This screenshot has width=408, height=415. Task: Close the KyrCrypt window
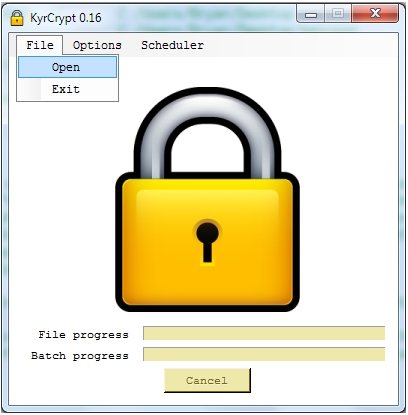coord(375,14)
